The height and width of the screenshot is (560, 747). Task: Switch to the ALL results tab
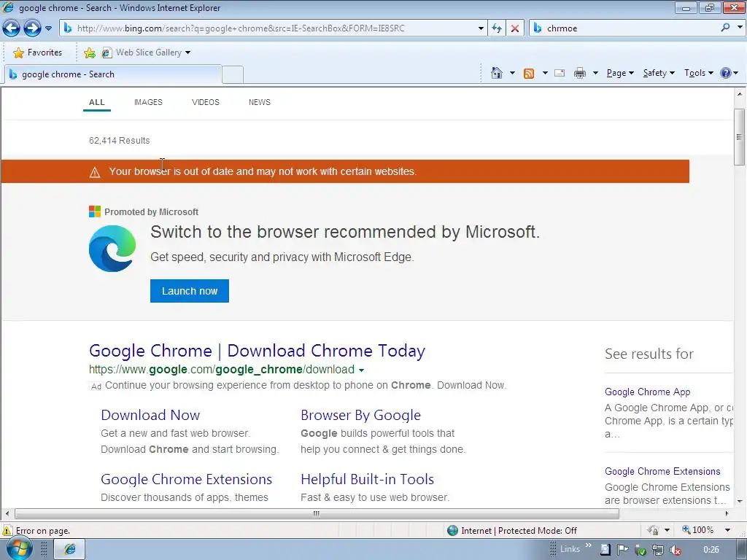(97, 102)
